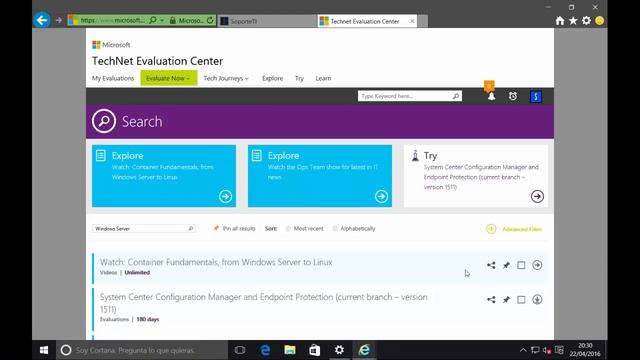Click the smiley feedback icon
Viewport: 640px width, 360px height.
point(600,20)
